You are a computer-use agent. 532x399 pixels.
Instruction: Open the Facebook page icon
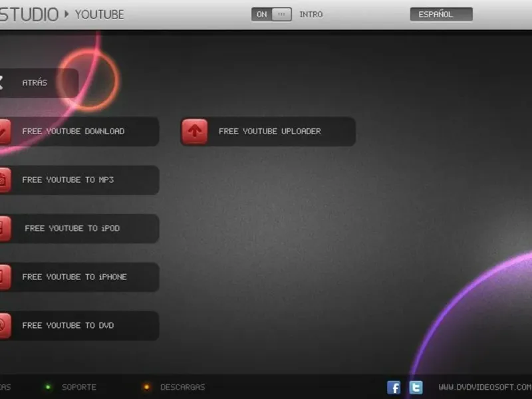point(394,387)
